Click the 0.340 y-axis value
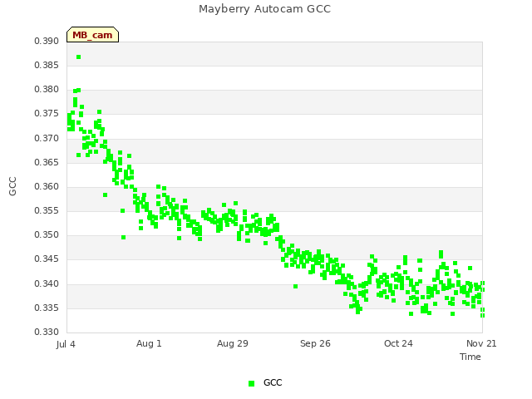Viewport: 532px width, 399px height. pos(47,283)
